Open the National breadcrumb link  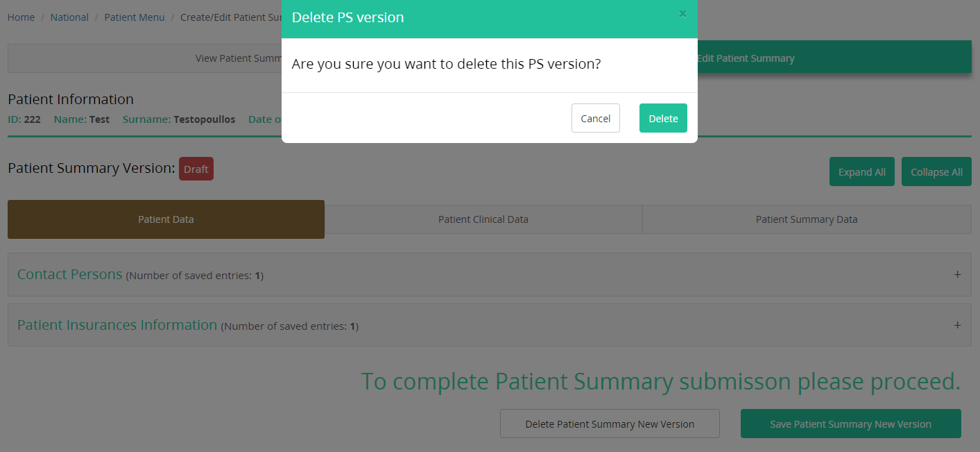[x=69, y=17]
